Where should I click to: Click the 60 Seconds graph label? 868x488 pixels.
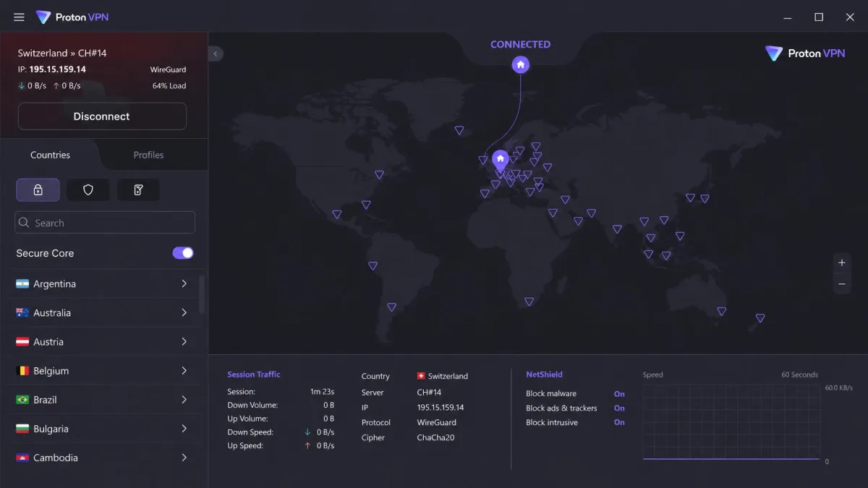click(799, 374)
